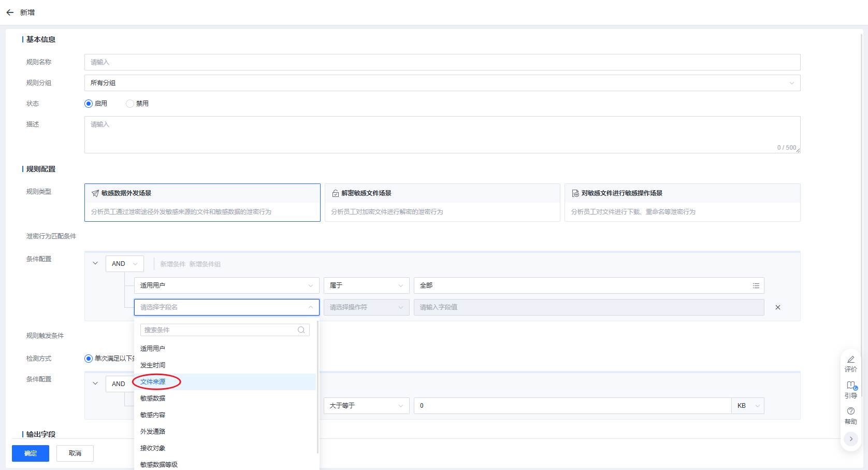Remove condition row with X icon
The image size is (868, 470).
tap(777, 307)
